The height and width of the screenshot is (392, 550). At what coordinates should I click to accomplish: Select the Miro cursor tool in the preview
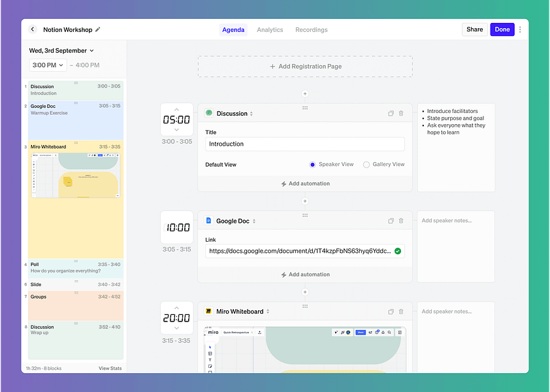pyautogui.click(x=210, y=347)
